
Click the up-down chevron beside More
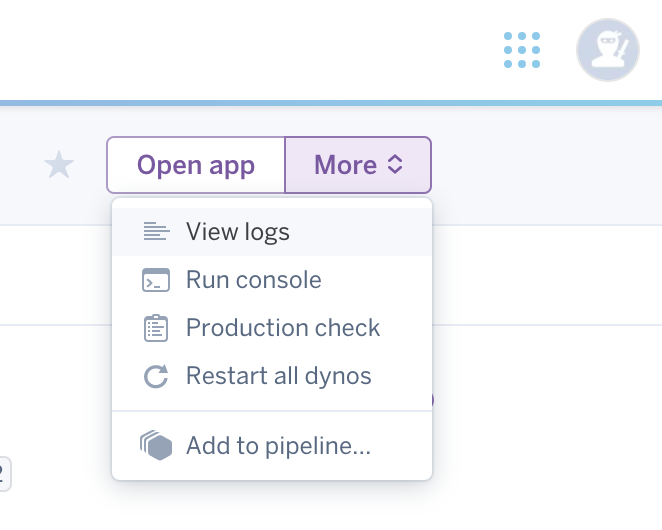395,165
